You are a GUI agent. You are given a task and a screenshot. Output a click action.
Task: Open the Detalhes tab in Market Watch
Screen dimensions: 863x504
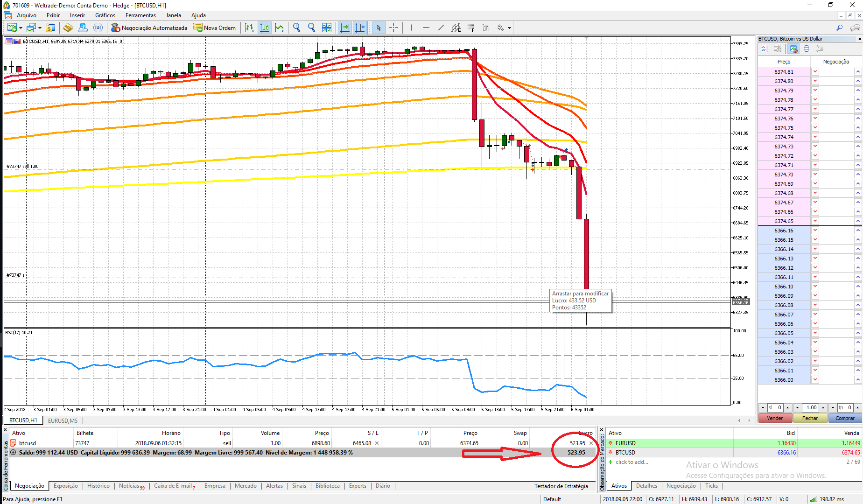pos(646,486)
